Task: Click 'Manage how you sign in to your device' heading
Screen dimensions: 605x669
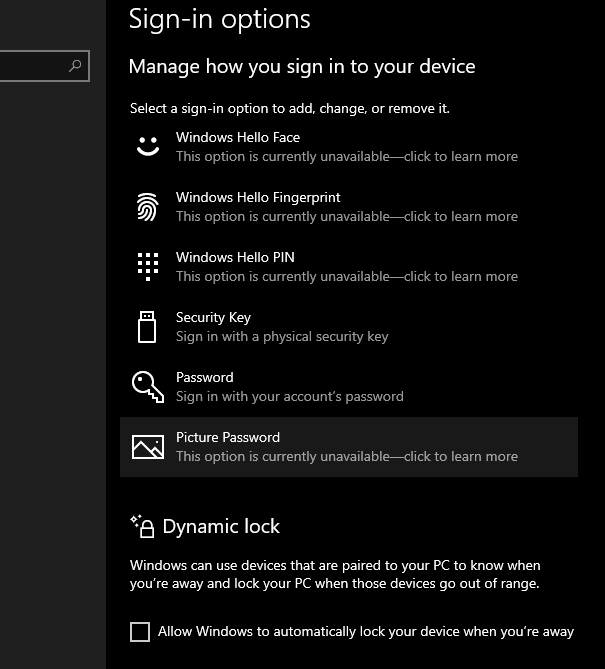Action: coord(302,67)
